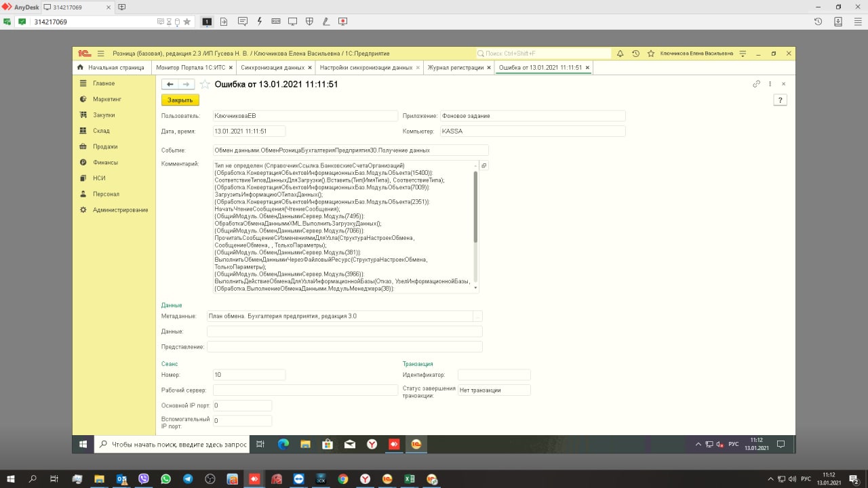Screen dimensions: 868x488
Task: Click the comment box scrollbar
Action: coord(475,207)
